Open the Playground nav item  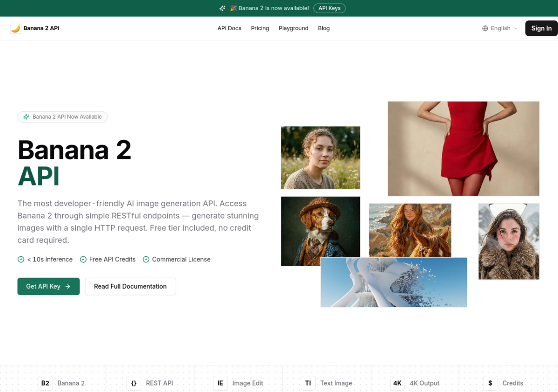(293, 28)
